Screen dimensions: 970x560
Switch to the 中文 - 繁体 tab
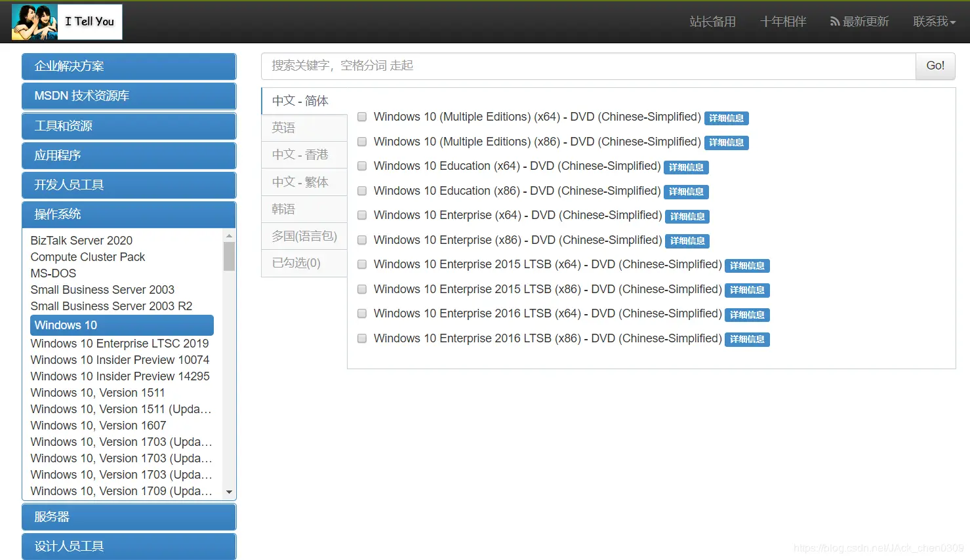click(x=304, y=182)
